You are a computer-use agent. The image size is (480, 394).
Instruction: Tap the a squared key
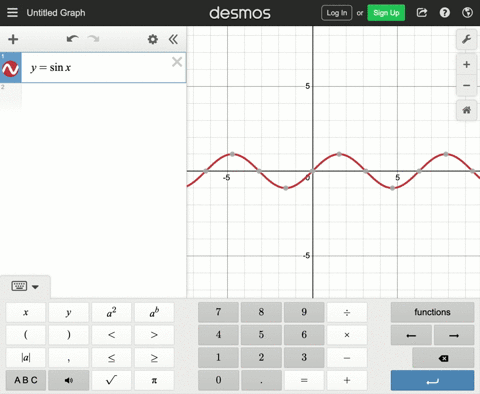click(111, 312)
